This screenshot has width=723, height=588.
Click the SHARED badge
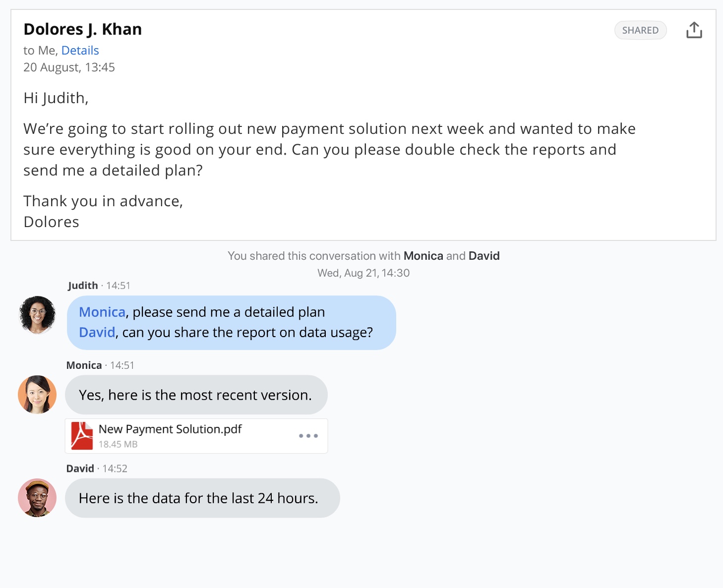(640, 30)
